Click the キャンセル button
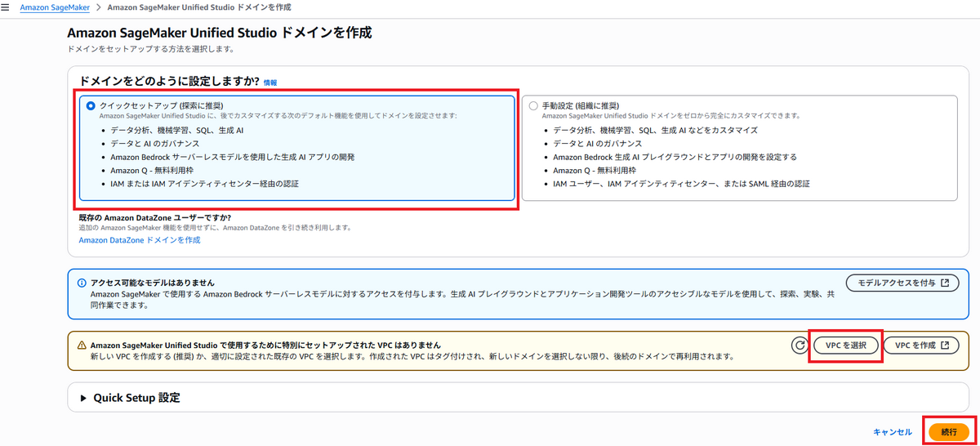Image resolution: width=980 pixels, height=446 pixels. (893, 432)
